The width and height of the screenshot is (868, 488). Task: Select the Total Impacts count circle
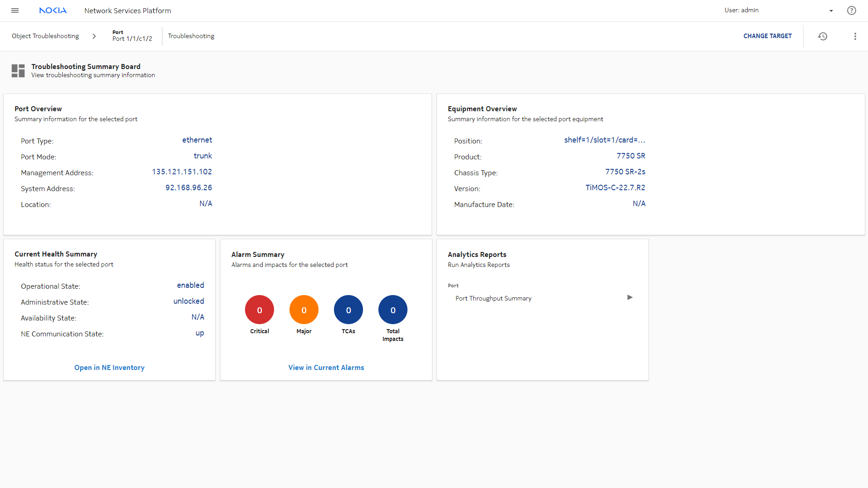coord(393,310)
